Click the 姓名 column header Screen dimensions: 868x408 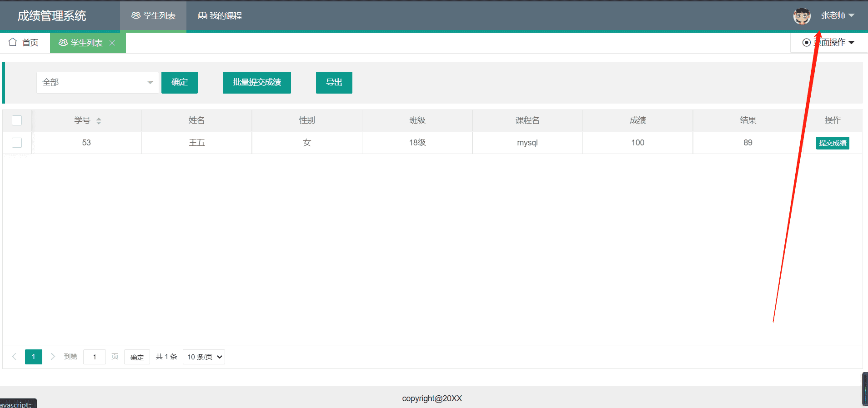[x=197, y=120]
